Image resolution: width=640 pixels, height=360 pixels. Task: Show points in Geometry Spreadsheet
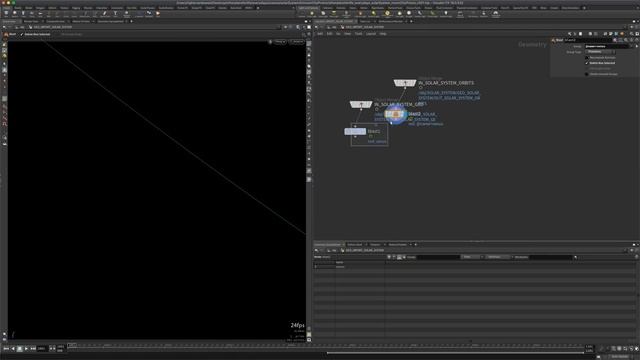(x=389, y=257)
